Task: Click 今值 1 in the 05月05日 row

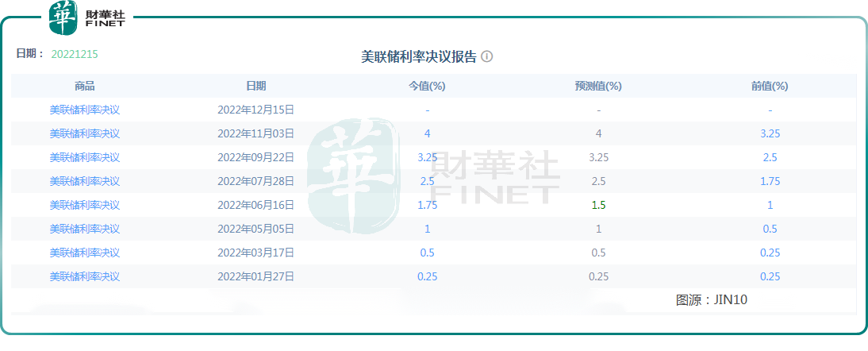Action: [428, 229]
